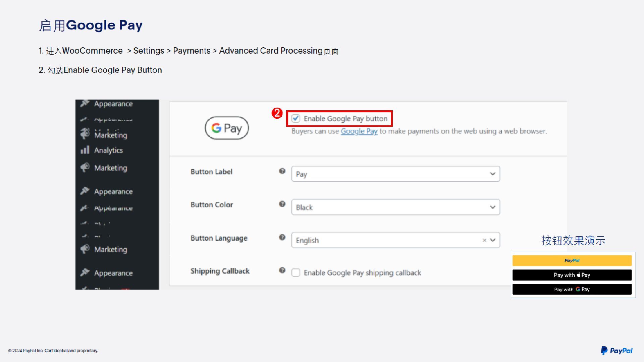Click the help icon beside Button Color
This screenshot has width=644, height=362.
[282, 204]
